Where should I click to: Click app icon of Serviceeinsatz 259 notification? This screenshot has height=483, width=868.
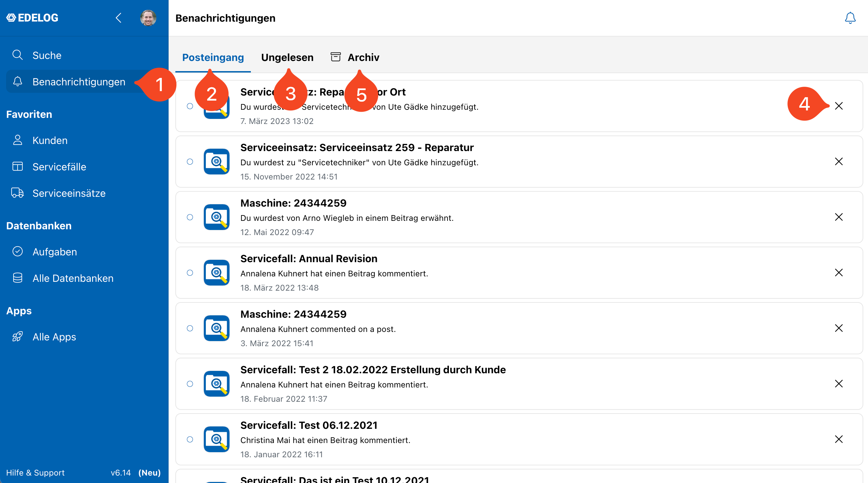217,162
